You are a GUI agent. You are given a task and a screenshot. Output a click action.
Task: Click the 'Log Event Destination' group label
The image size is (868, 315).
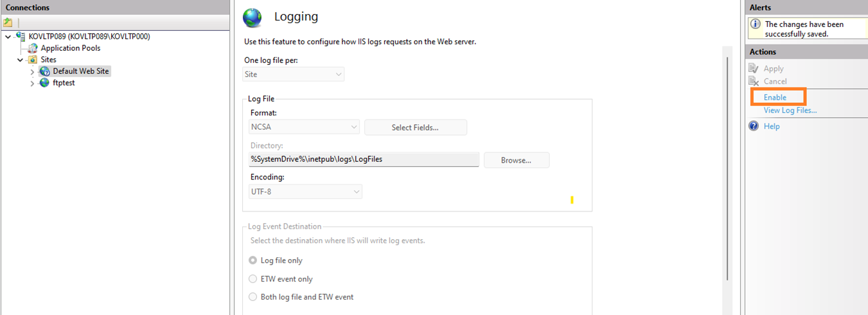(285, 226)
